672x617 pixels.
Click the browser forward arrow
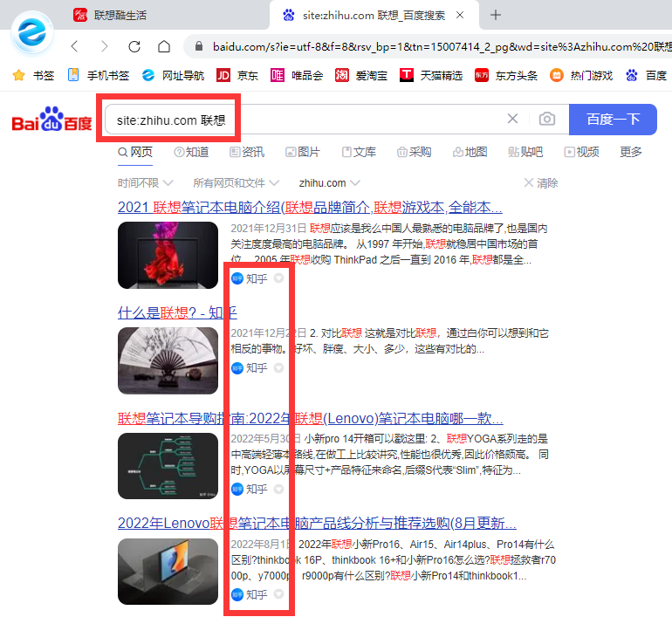pos(104,46)
